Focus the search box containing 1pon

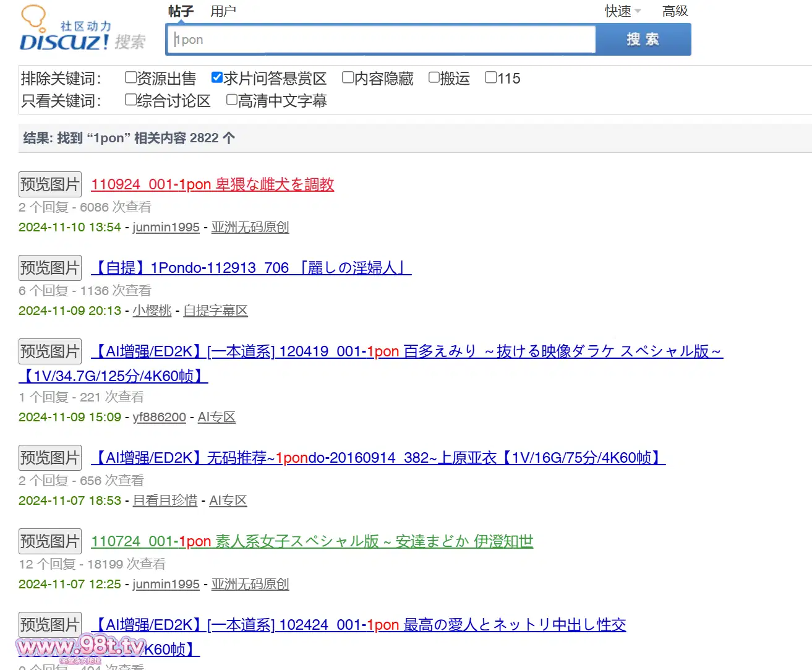point(381,40)
